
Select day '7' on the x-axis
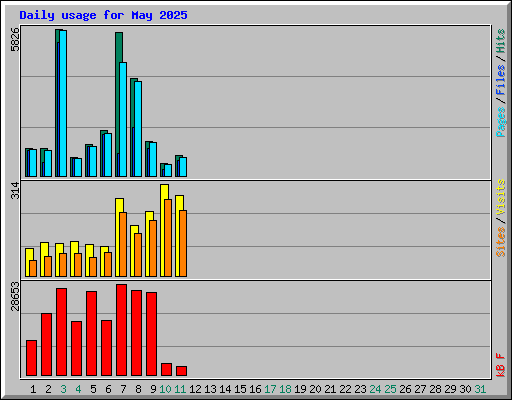tap(123, 389)
